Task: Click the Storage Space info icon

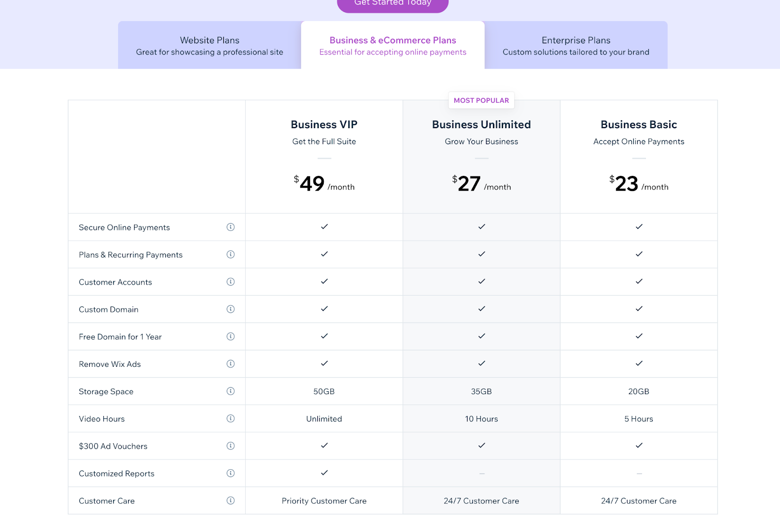Action: pos(231,391)
